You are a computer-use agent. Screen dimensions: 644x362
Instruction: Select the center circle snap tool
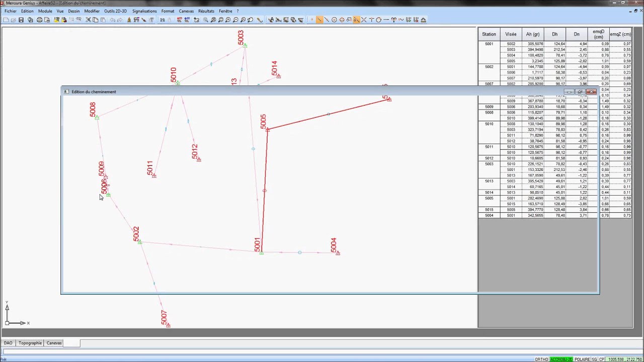click(334, 20)
